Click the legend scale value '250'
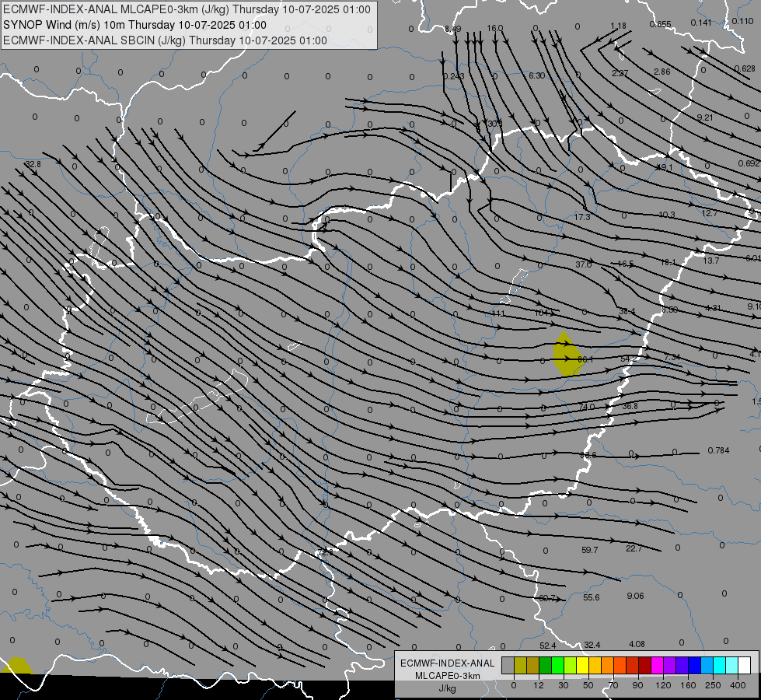This screenshot has height=700, width=761. [x=713, y=685]
